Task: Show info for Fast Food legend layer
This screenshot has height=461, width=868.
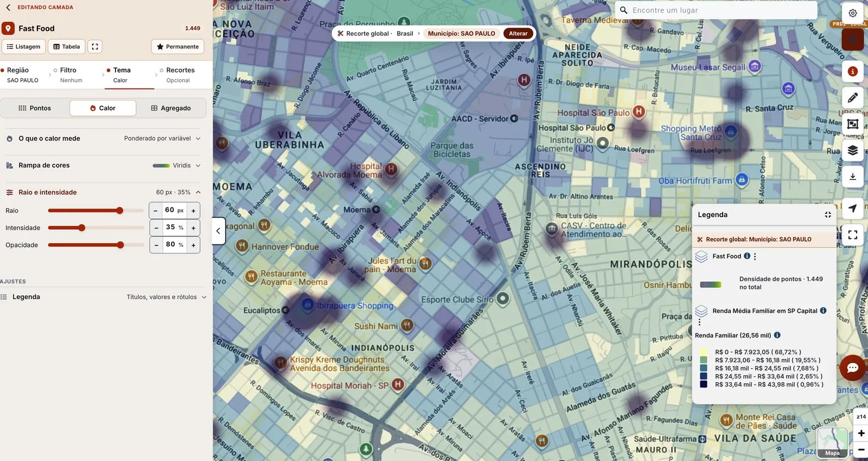Action: [x=747, y=256]
